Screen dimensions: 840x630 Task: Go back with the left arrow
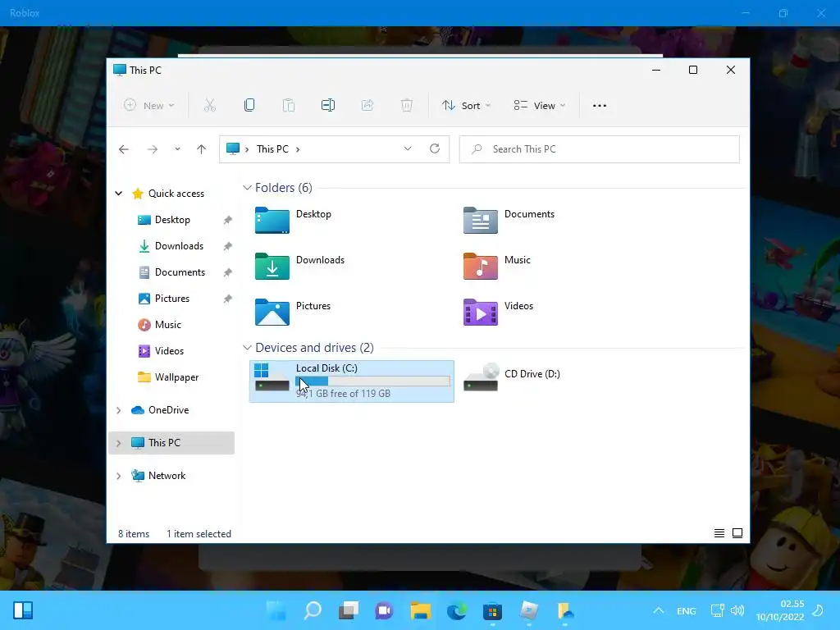point(124,149)
